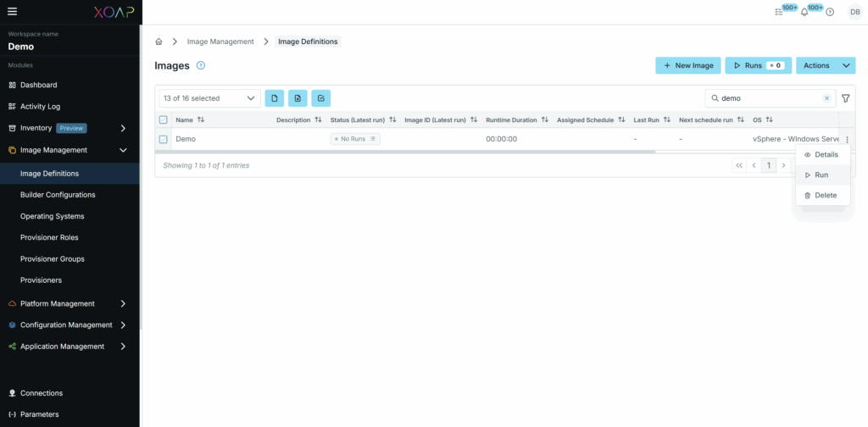Select Run from the row context menu
Viewport: 868px width, 427px height.
pyautogui.click(x=821, y=175)
